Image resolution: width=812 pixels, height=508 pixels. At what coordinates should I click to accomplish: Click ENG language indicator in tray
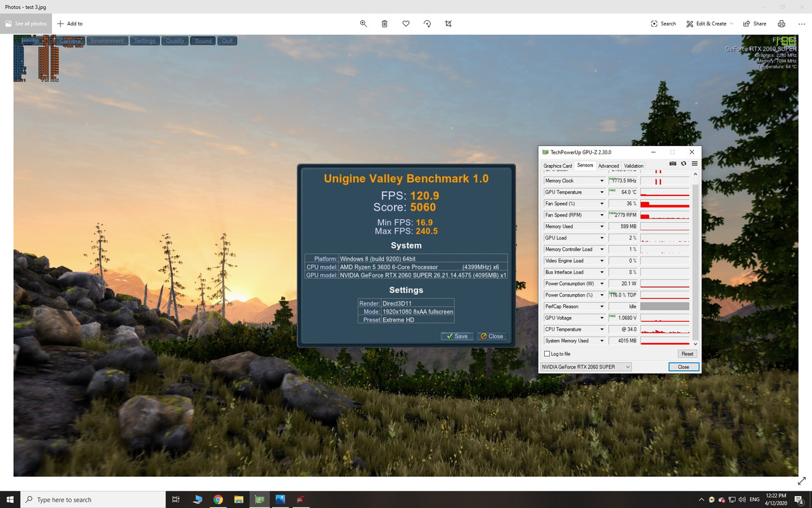point(755,499)
